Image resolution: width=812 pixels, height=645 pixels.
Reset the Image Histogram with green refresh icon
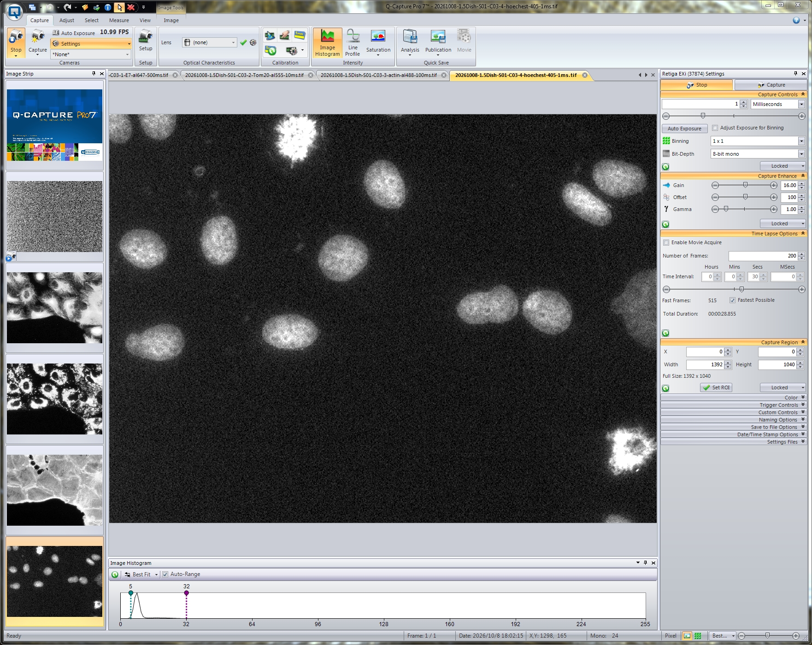click(x=115, y=575)
